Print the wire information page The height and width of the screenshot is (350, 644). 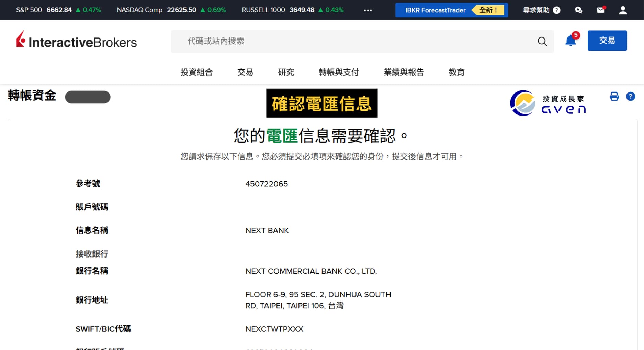614,97
